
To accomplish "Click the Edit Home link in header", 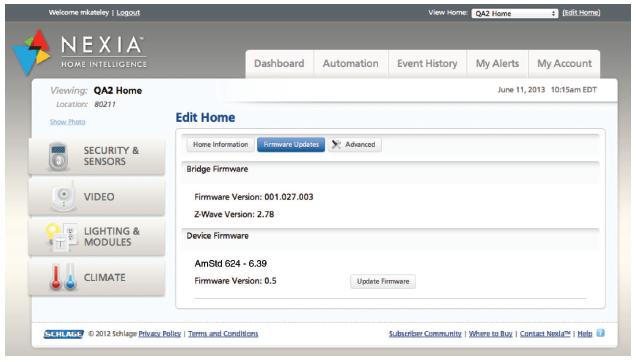I will 581,13.
